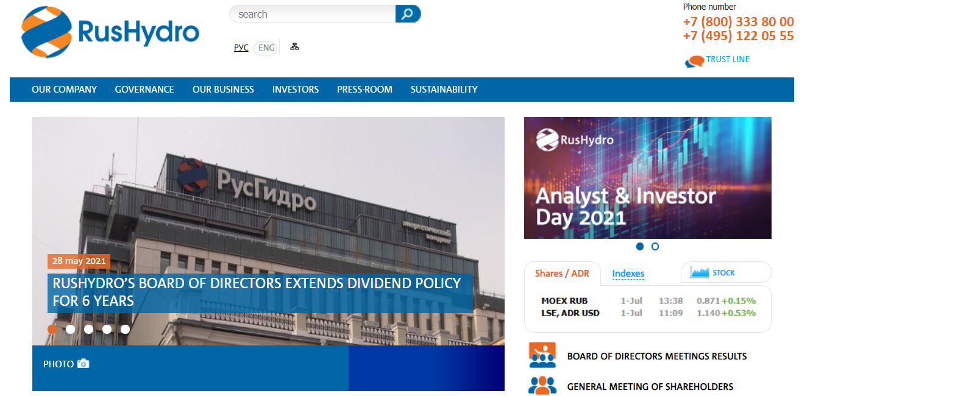Click the LSE ADR quote time 11:09
980x396 pixels.
point(670,313)
